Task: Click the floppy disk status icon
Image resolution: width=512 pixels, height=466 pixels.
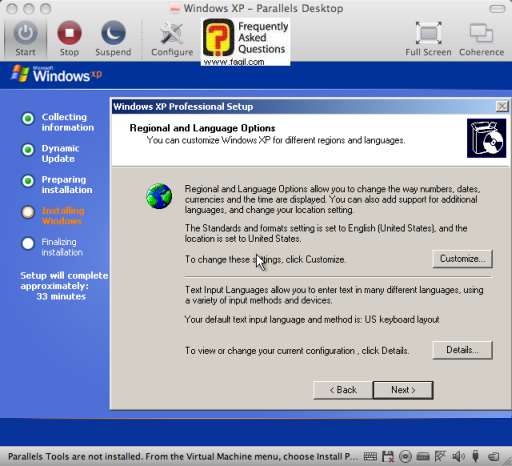Action: [x=388, y=456]
